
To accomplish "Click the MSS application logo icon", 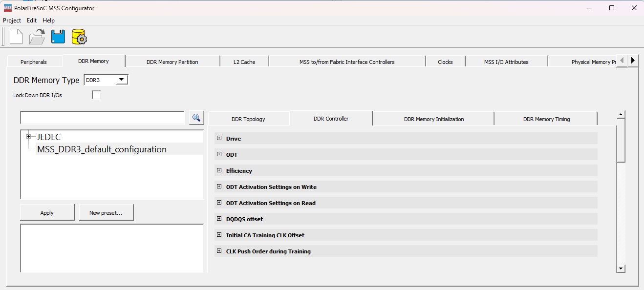I will pyautogui.click(x=7, y=8).
